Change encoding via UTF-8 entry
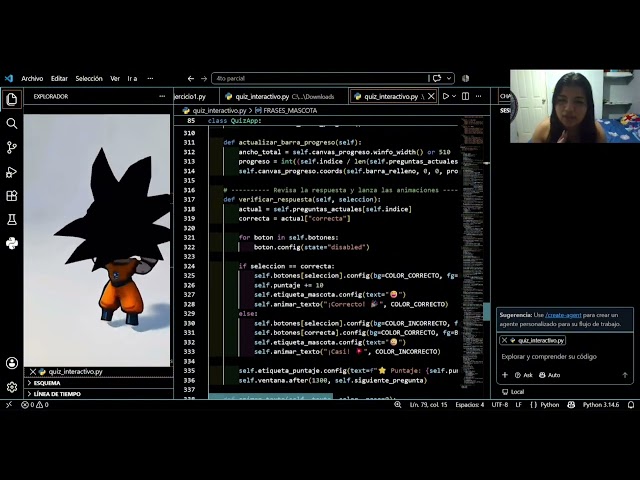Viewport: 640px width, 480px height. [500, 404]
